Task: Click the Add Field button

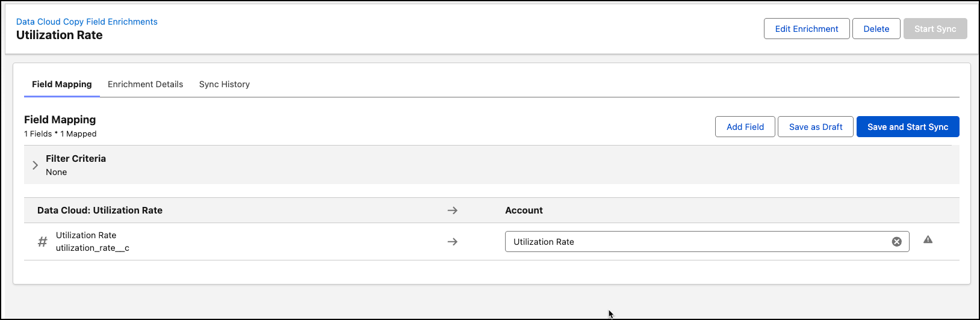Action: 745,127
